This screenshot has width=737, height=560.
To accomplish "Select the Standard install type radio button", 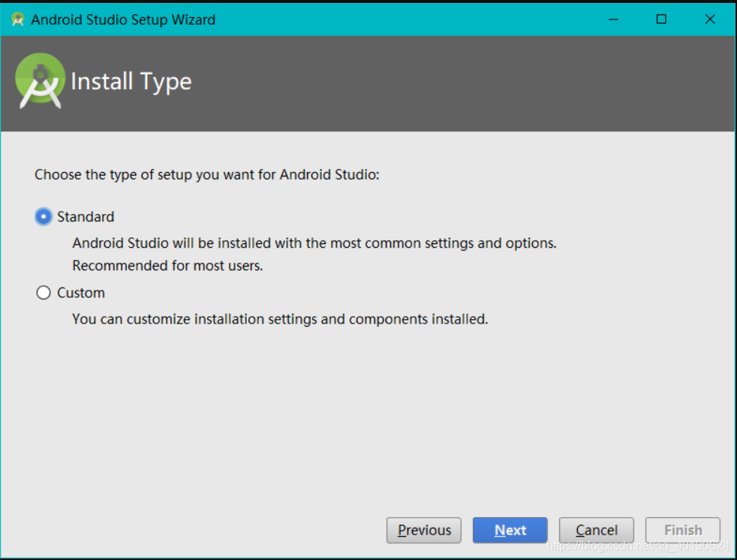I will point(44,217).
